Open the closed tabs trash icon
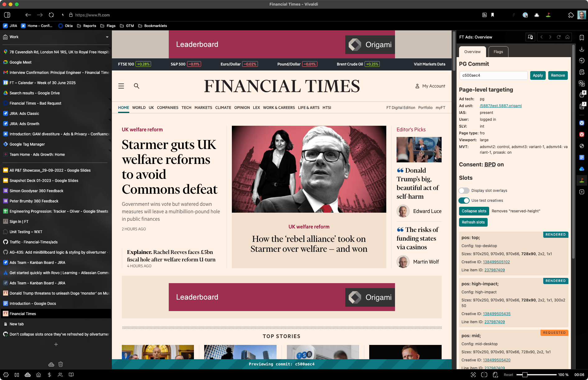This screenshot has width=588, height=380. tap(61, 364)
